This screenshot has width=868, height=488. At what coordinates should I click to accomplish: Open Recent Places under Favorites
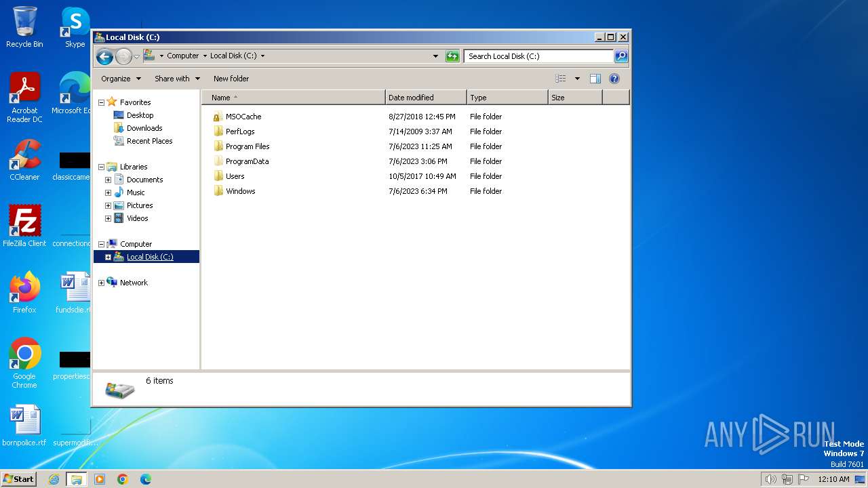[x=149, y=141]
